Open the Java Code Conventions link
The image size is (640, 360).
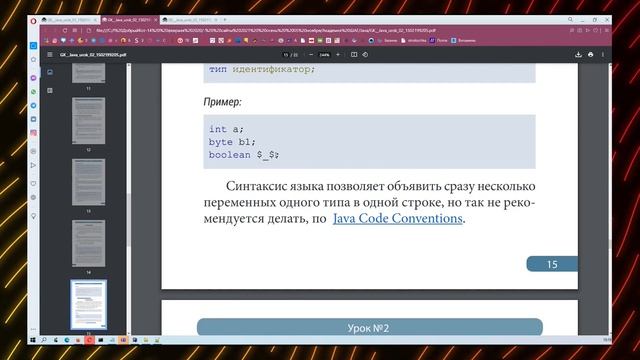pos(398,218)
